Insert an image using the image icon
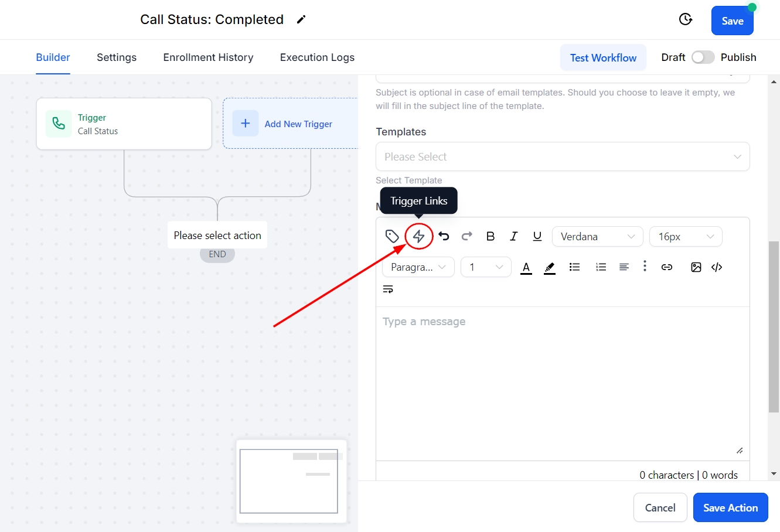 (x=696, y=267)
